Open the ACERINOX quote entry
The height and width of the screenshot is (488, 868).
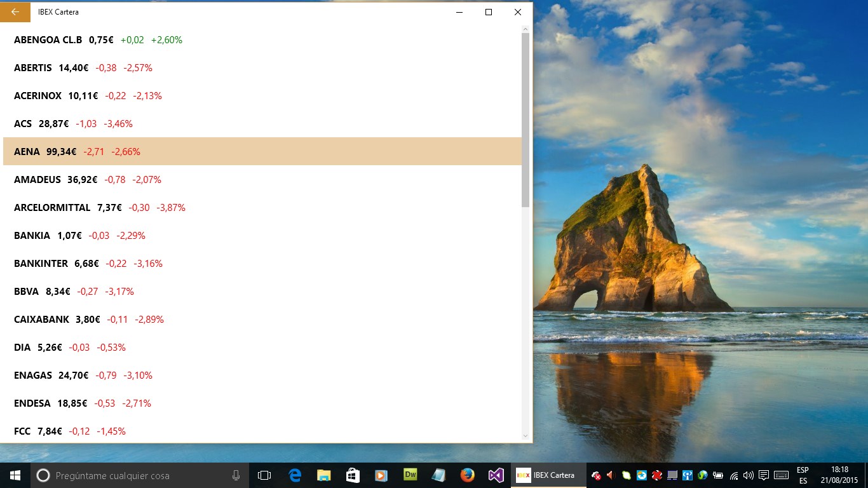(262, 95)
